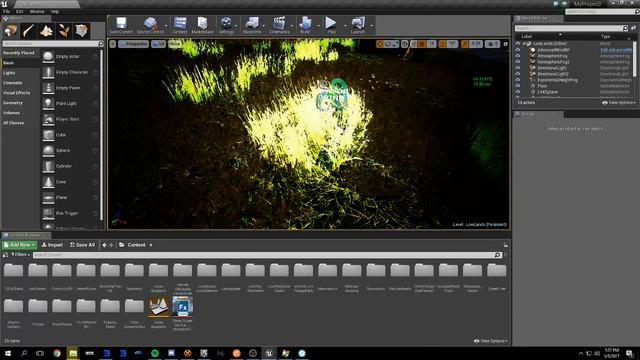Toggle visibility eye of AdvancedWindBP actor
The width and height of the screenshot is (640, 360).
point(518,50)
